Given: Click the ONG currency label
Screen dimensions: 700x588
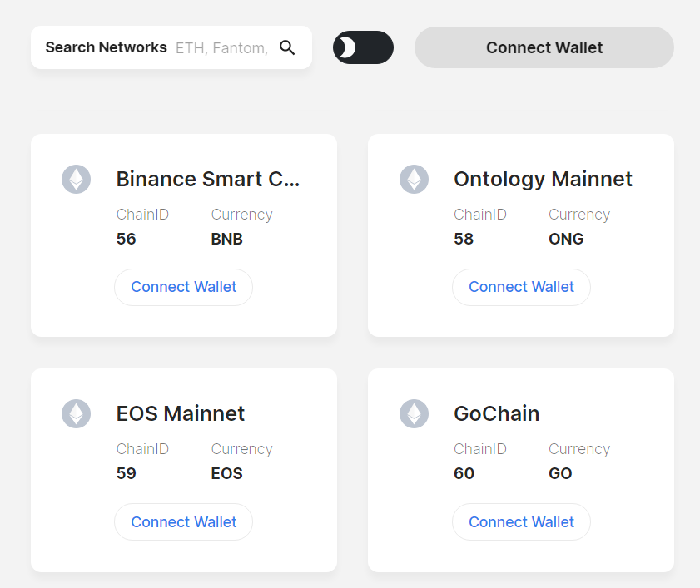Looking at the screenshot, I should coord(566,239).
